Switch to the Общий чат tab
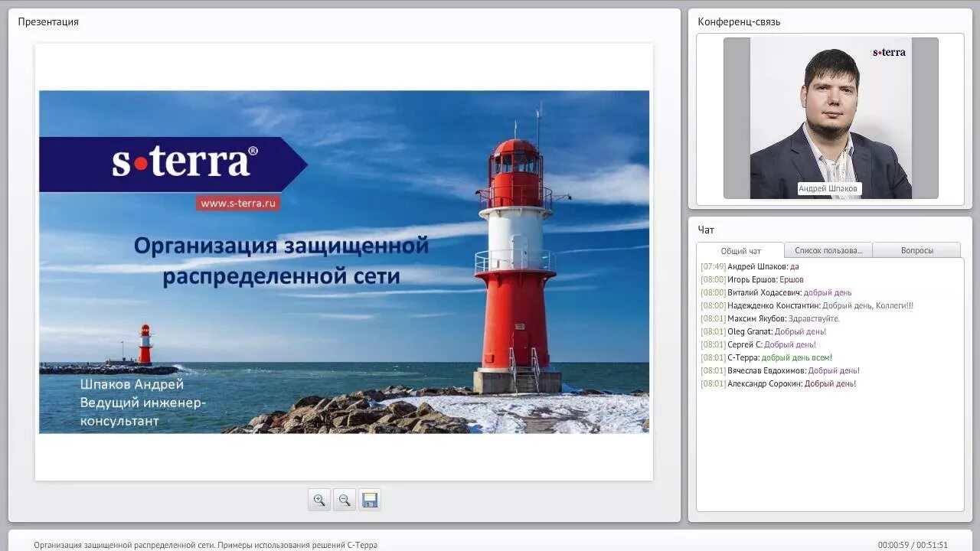Screen dimensions: 980x551 [x=740, y=250]
